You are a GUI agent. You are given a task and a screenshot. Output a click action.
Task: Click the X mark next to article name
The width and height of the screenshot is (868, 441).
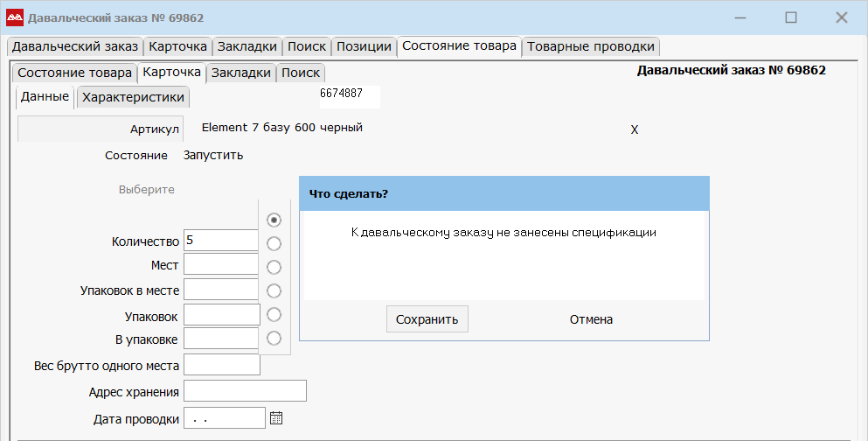click(635, 129)
